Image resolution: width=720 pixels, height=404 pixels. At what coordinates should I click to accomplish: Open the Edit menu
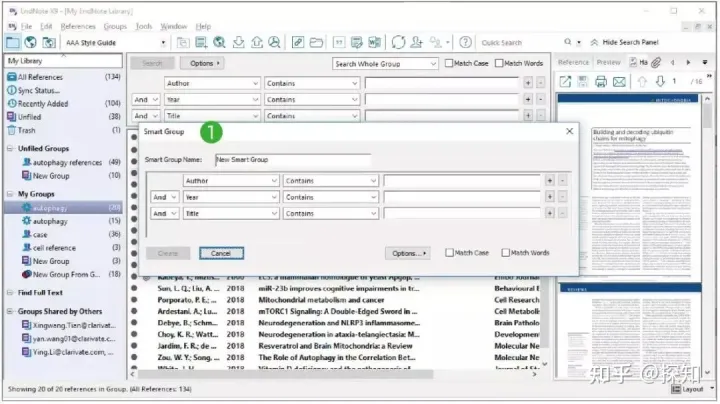coord(46,26)
